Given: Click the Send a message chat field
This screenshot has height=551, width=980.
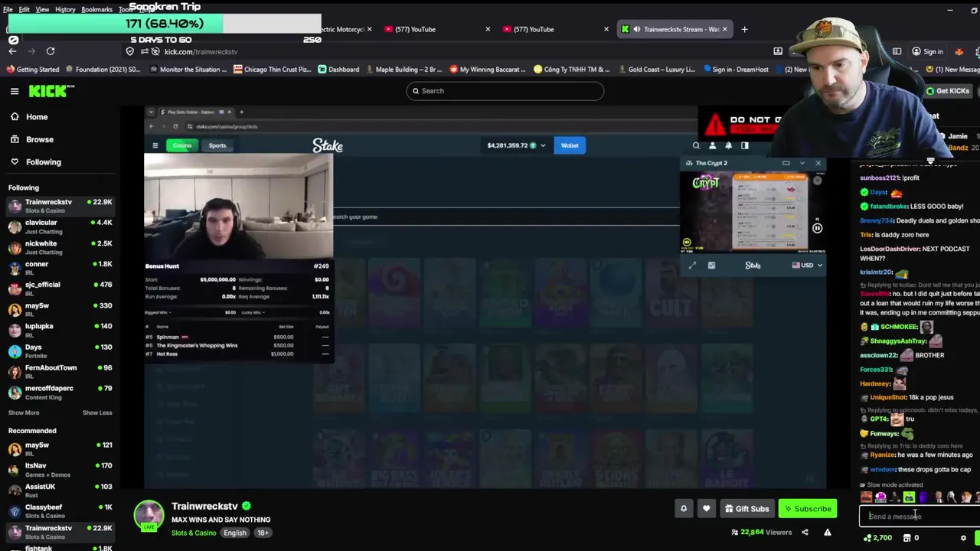Looking at the screenshot, I should point(919,517).
